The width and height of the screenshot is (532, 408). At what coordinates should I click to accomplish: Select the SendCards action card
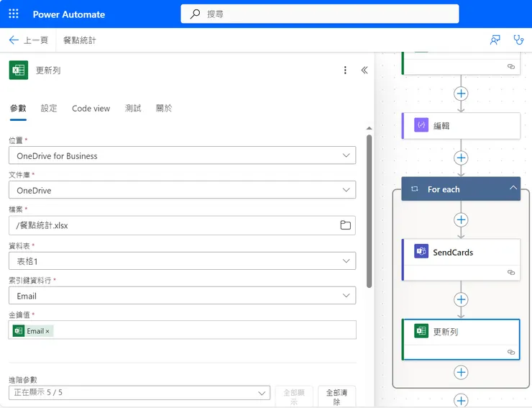(461, 260)
